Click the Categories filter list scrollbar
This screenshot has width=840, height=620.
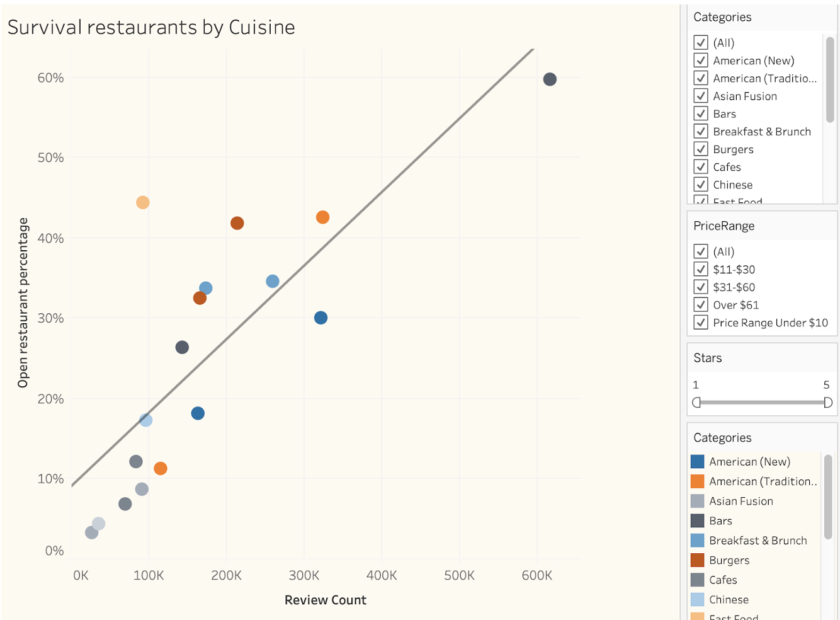click(830, 79)
